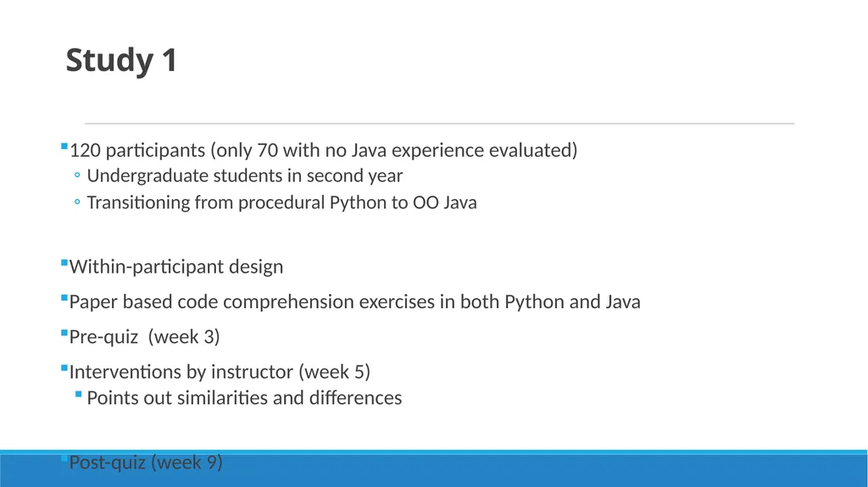Click the bullet beside Paper based code
This screenshot has height=487, width=868.
pyautogui.click(x=64, y=298)
